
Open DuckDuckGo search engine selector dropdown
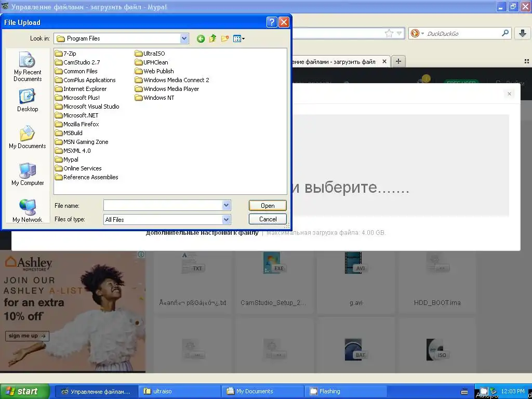(417, 34)
